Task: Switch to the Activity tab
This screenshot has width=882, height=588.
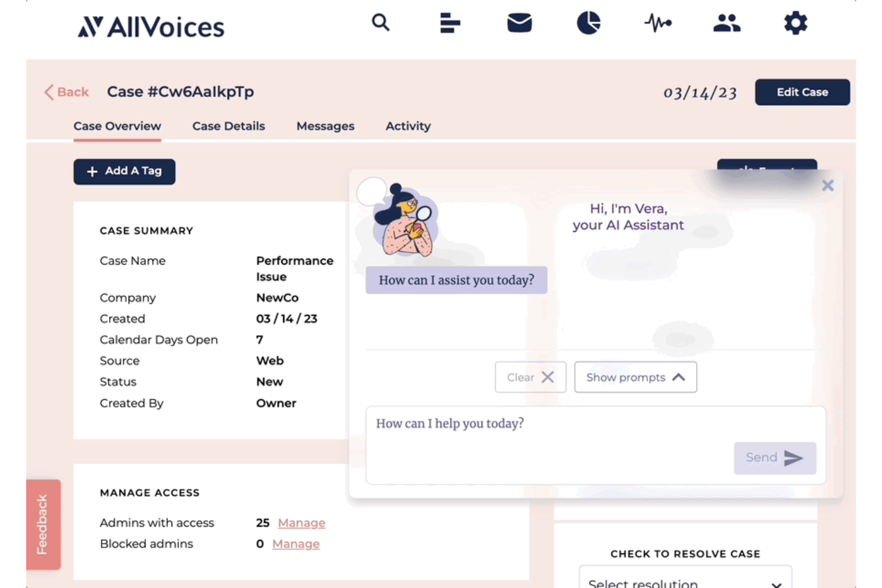Action: pyautogui.click(x=408, y=126)
